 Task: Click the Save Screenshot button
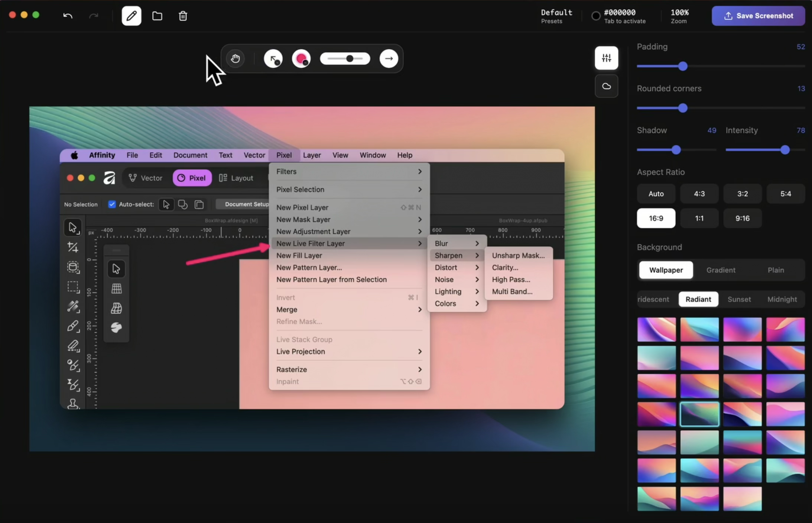(759, 16)
